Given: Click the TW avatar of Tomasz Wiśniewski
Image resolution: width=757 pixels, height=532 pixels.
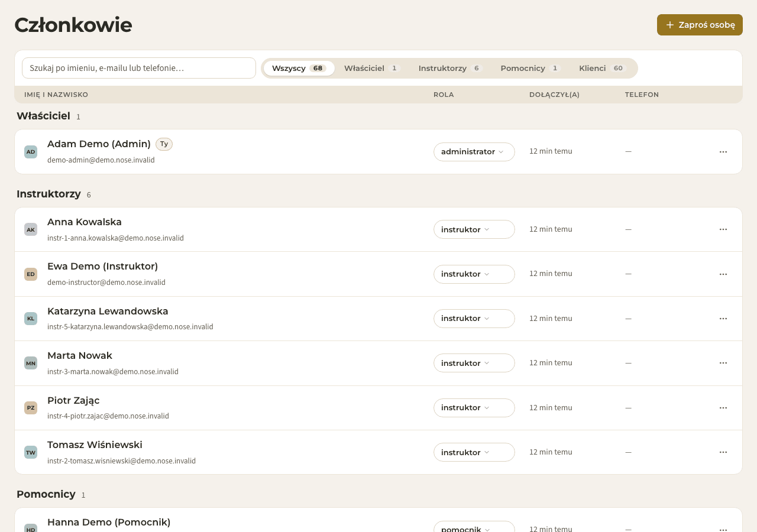Looking at the screenshot, I should tap(31, 452).
